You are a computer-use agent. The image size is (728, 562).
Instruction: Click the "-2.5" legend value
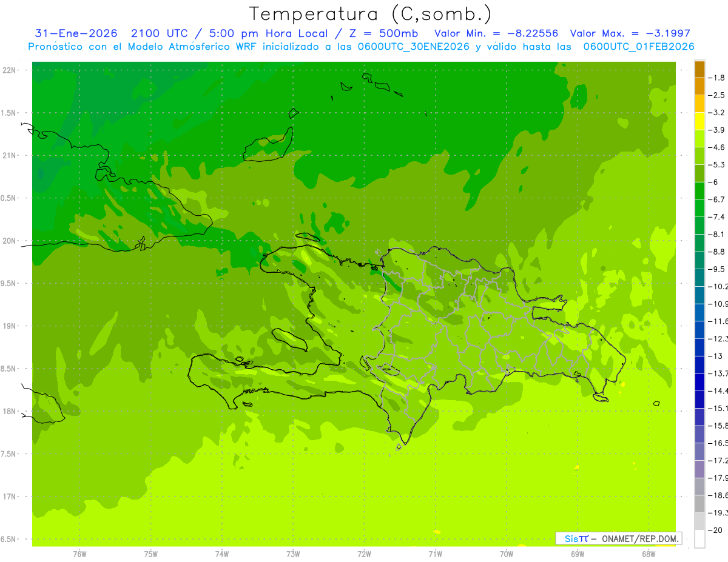pos(716,95)
